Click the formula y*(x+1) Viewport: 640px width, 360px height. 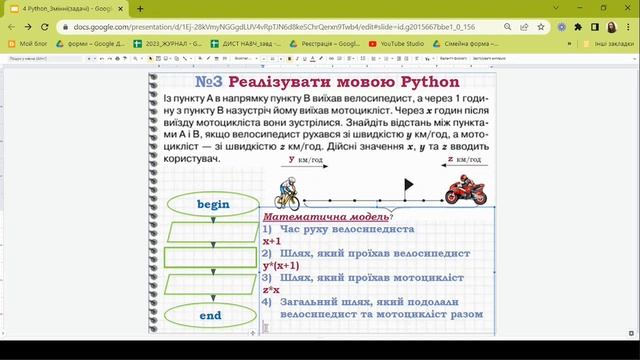281,266
